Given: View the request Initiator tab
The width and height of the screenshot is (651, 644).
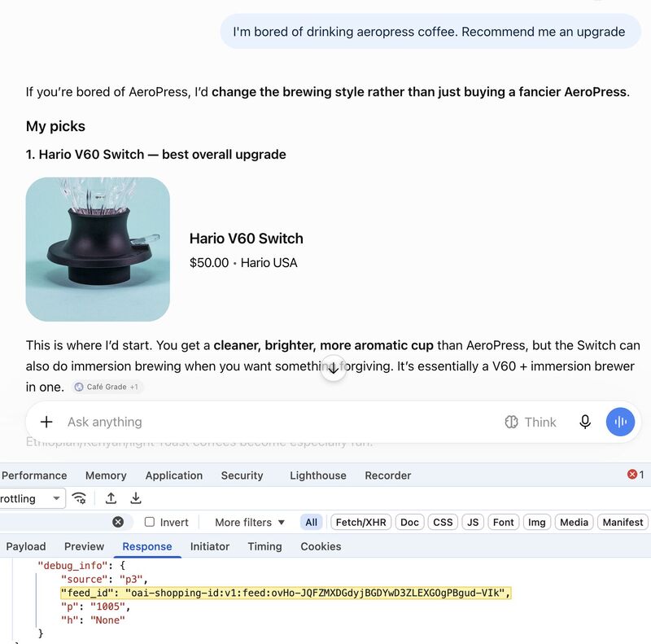Looking at the screenshot, I should coord(210,546).
